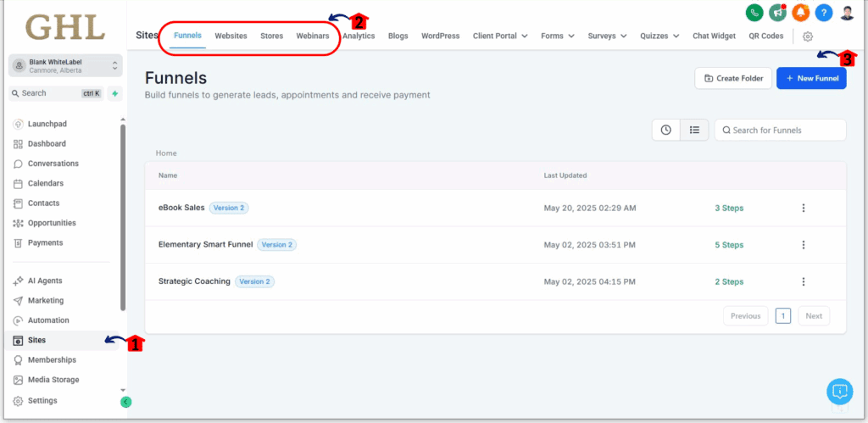Open the Strategic Coaching funnel
This screenshot has height=423, width=868.
coord(194,281)
